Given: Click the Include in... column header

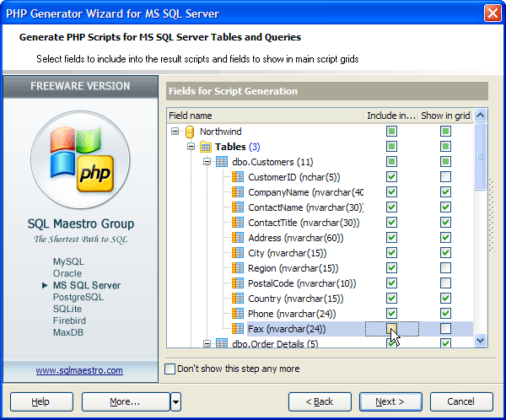Looking at the screenshot, I should click(391, 116).
